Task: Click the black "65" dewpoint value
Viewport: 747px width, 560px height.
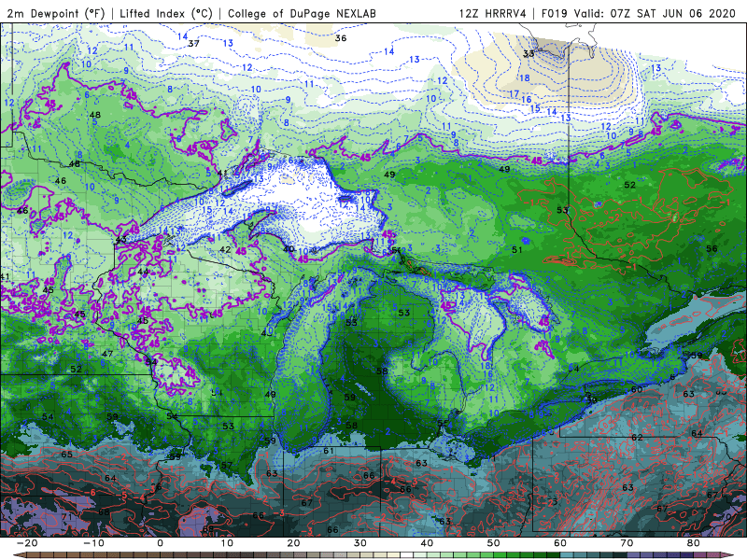Action: (66, 455)
